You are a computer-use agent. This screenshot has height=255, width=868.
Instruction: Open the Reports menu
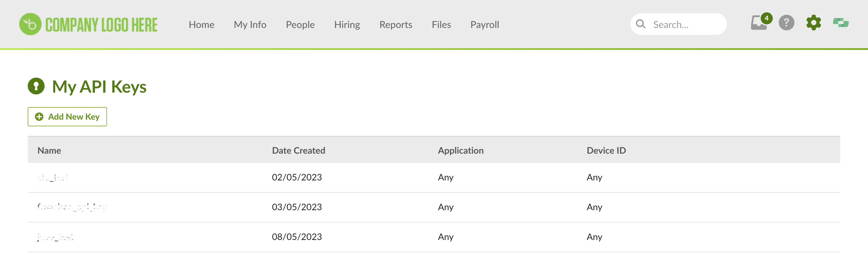(396, 25)
